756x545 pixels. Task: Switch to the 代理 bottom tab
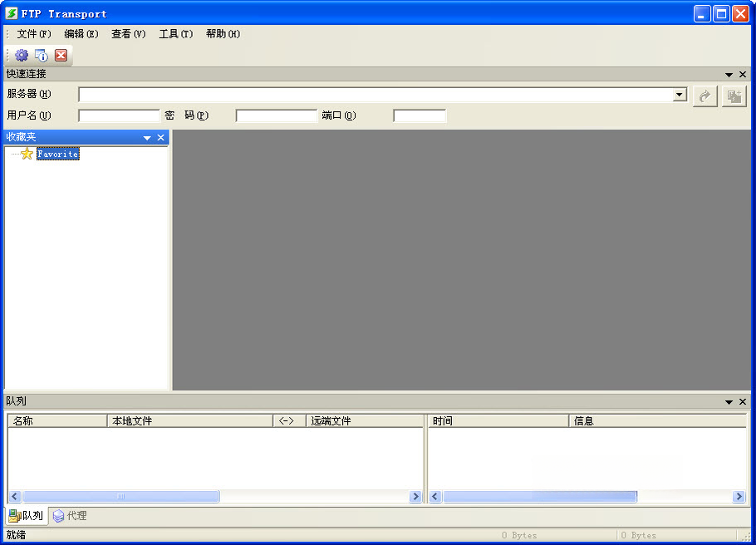point(70,516)
